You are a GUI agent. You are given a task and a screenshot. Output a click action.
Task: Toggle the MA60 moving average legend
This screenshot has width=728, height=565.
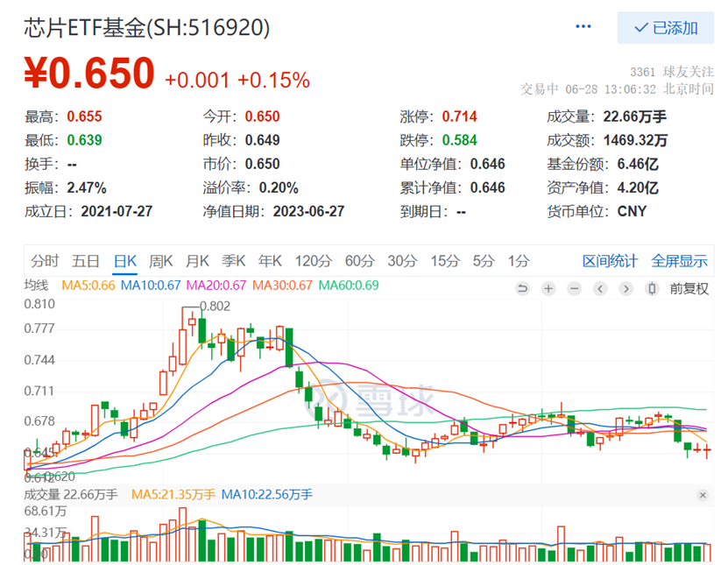tap(349, 285)
